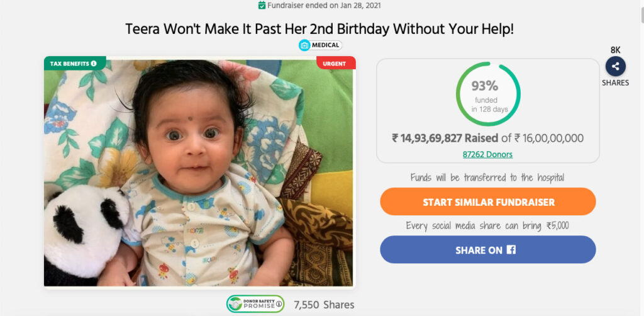The width and height of the screenshot is (644, 316).
Task: Click the red URGENT badge
Action: [336, 63]
